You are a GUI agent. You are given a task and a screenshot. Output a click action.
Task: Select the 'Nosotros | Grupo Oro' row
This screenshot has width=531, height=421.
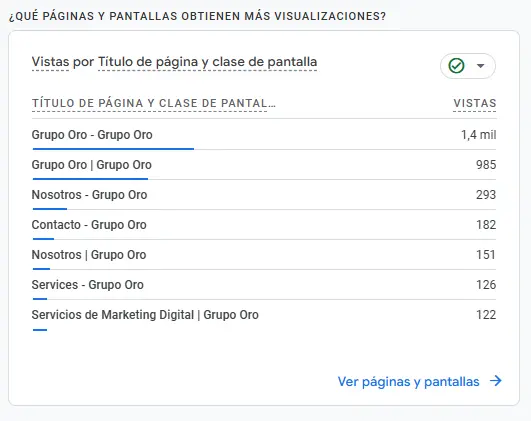(264, 255)
